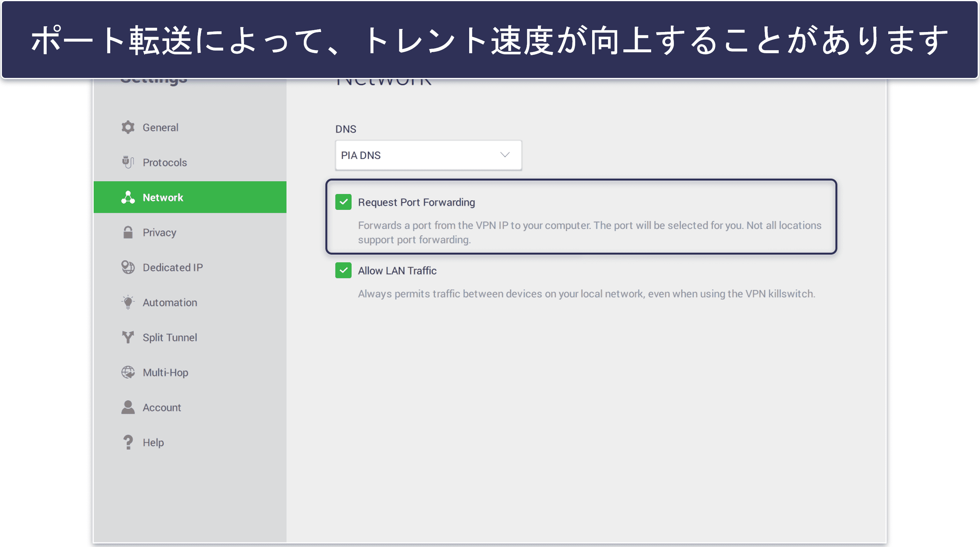This screenshot has height=547, width=980.
Task: Click the General gear icon
Action: pos(128,127)
